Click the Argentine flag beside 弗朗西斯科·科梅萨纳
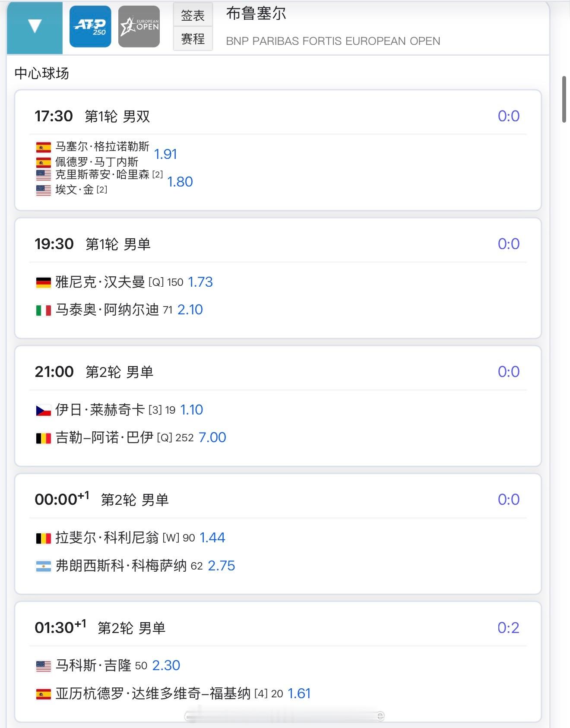This screenshot has width=570, height=728. (43, 567)
